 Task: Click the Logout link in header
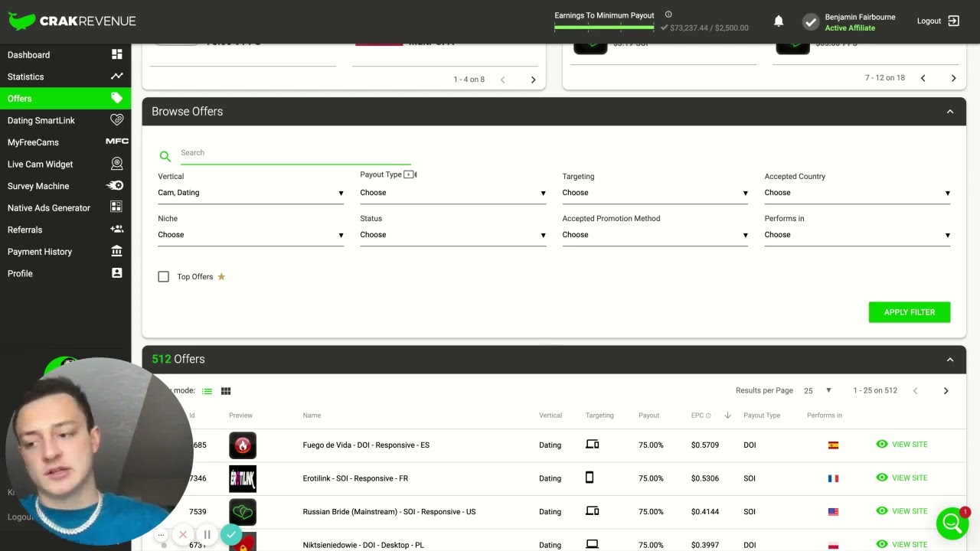tap(929, 21)
